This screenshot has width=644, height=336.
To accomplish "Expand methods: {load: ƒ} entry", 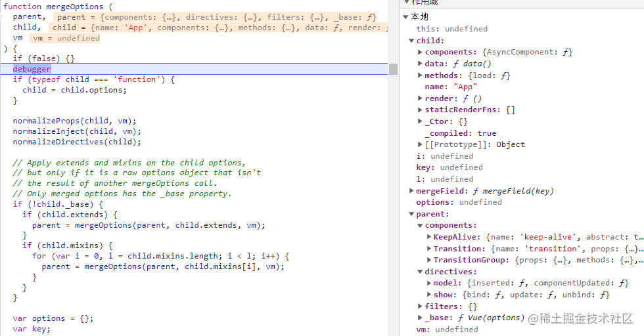I will [x=420, y=75].
